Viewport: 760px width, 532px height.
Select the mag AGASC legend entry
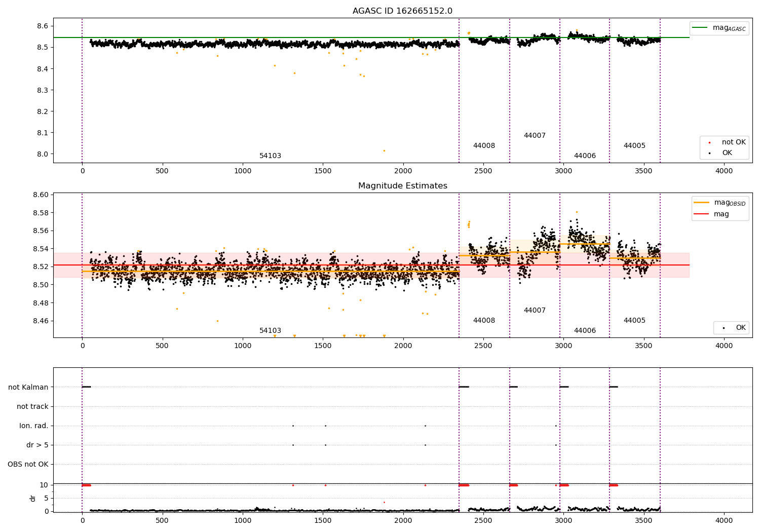pyautogui.click(x=719, y=28)
